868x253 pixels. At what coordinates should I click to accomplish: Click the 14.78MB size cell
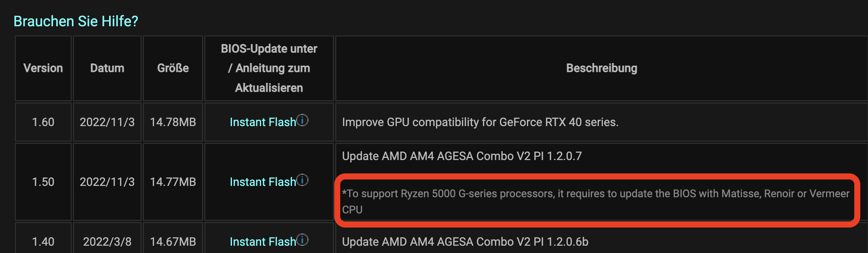(x=173, y=122)
